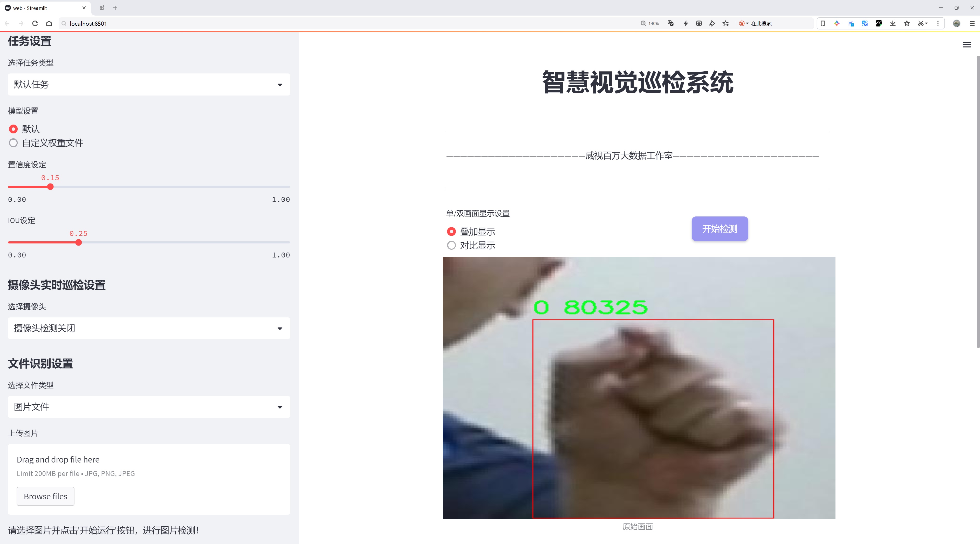
Task: Open the 默认任务 task type dropdown
Action: click(x=149, y=84)
